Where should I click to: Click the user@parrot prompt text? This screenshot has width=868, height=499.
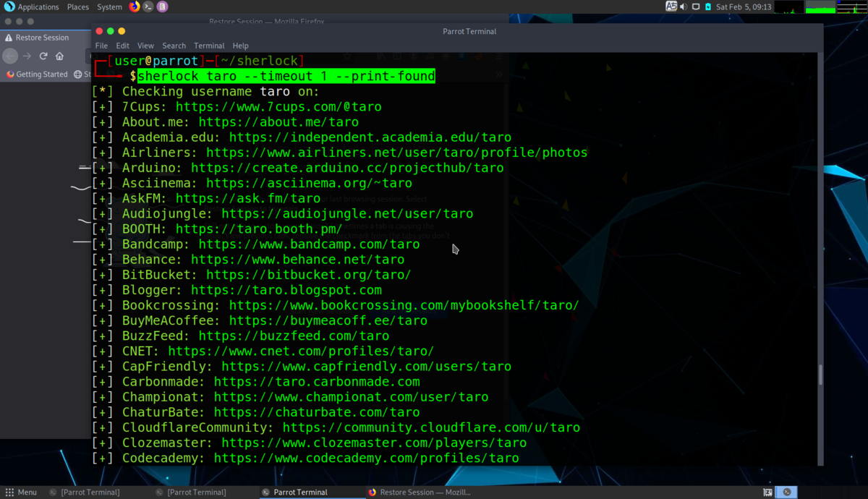click(157, 61)
